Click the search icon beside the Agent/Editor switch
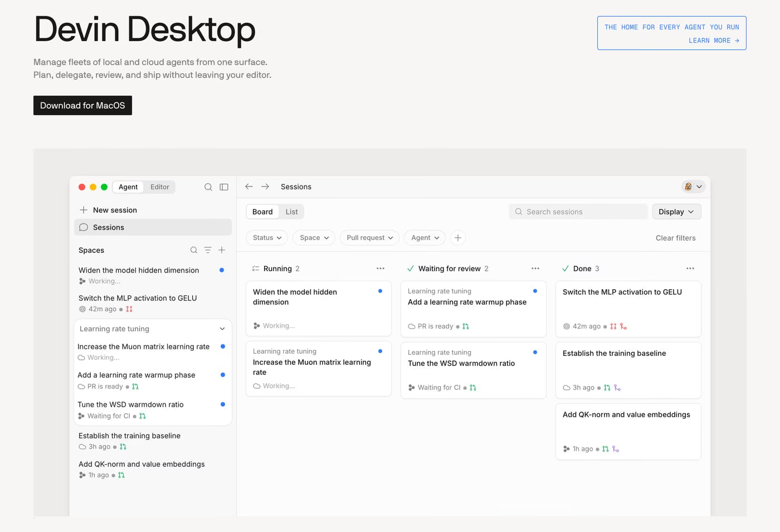This screenshot has height=532, width=780. click(x=208, y=187)
